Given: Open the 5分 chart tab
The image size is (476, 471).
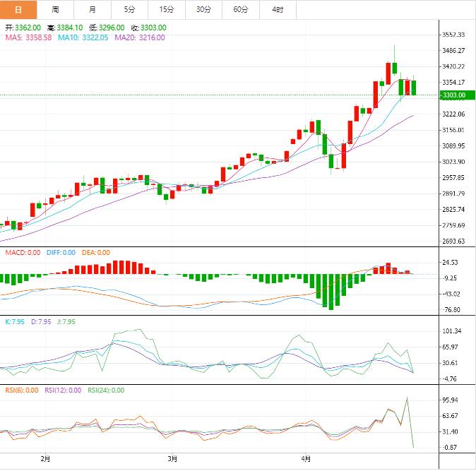Looking at the screenshot, I should [x=129, y=9].
